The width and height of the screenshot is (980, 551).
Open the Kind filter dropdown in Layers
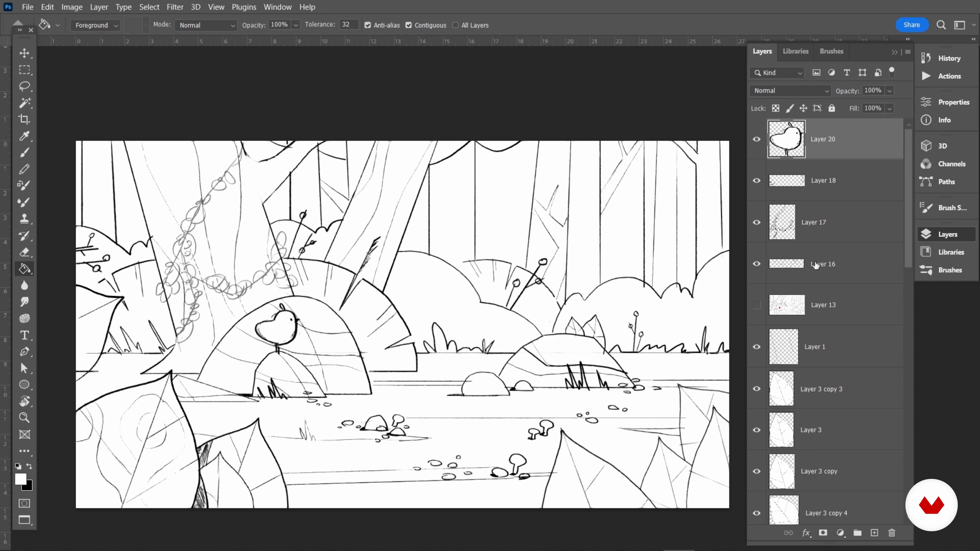click(777, 73)
